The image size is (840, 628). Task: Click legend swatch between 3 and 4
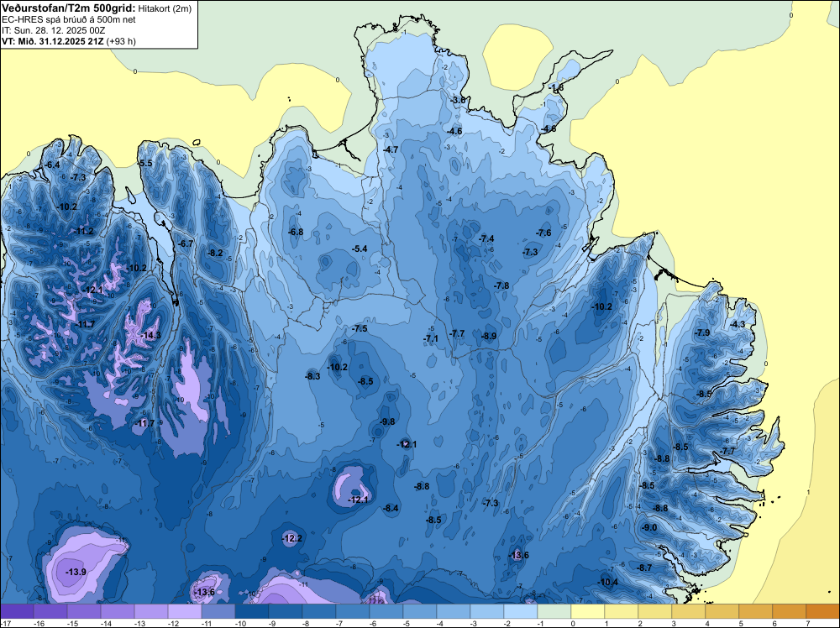pyautogui.click(x=689, y=611)
